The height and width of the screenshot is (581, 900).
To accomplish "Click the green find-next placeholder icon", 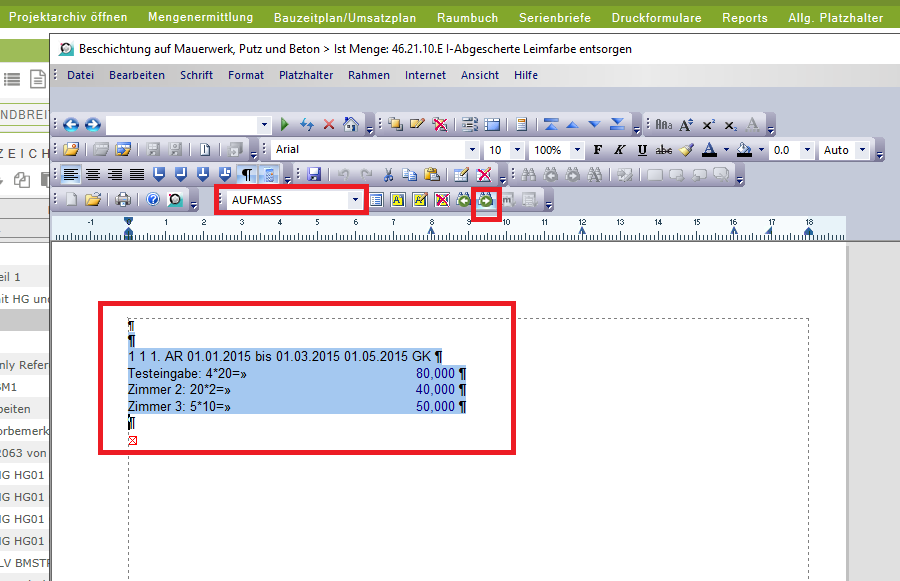I will (x=486, y=200).
